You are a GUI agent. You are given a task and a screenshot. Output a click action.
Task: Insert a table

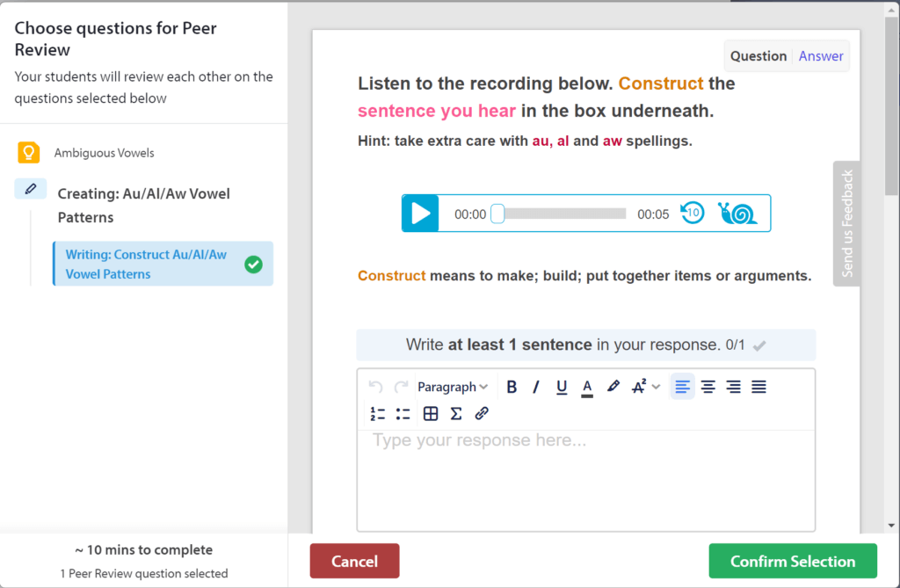pyautogui.click(x=431, y=413)
